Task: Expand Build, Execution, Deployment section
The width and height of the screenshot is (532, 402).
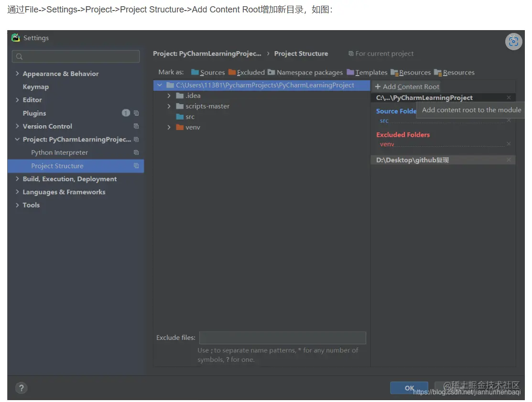Action: pos(17,179)
